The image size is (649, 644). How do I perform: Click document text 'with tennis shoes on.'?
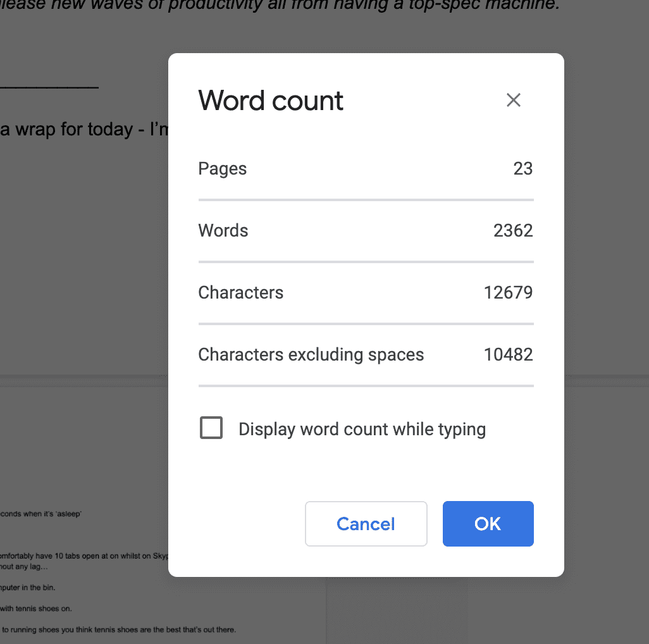[x=36, y=609]
